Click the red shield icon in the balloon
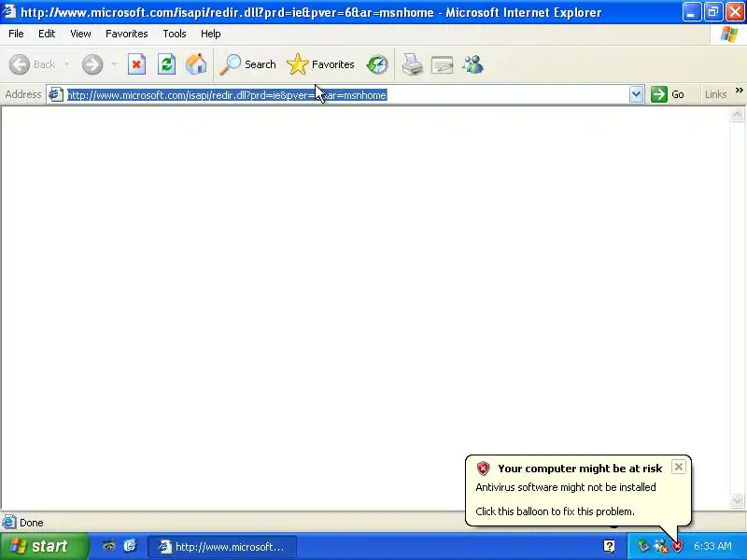The height and width of the screenshot is (560, 747). coord(483,469)
